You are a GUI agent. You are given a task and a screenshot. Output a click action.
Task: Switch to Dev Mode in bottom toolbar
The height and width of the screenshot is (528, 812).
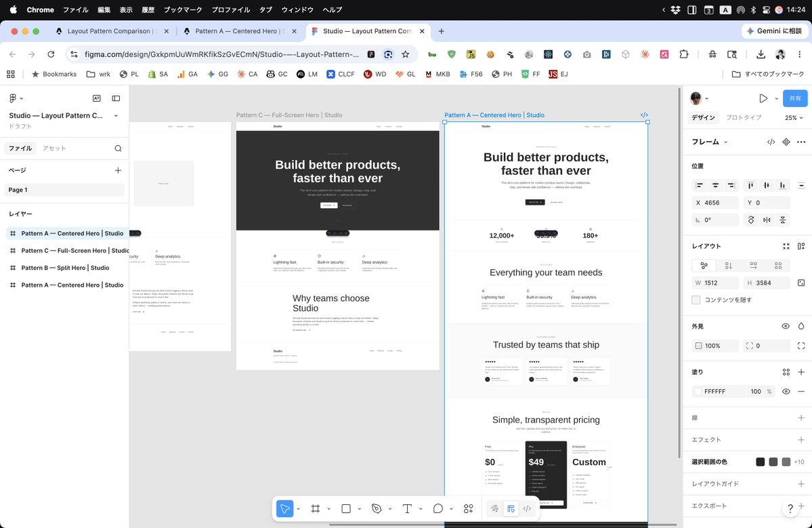pos(527,509)
